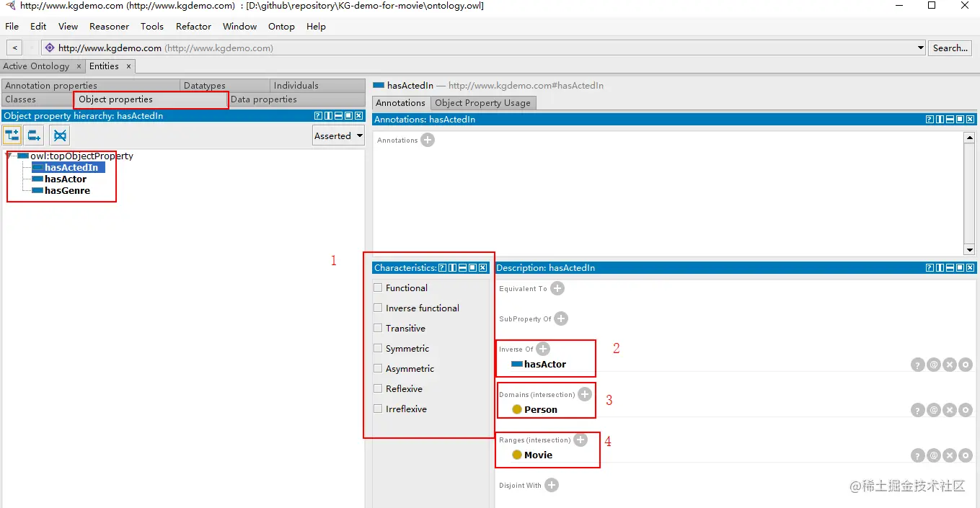The width and height of the screenshot is (980, 508).
Task: Select hasActor in property hierarchy
Action: click(x=66, y=179)
